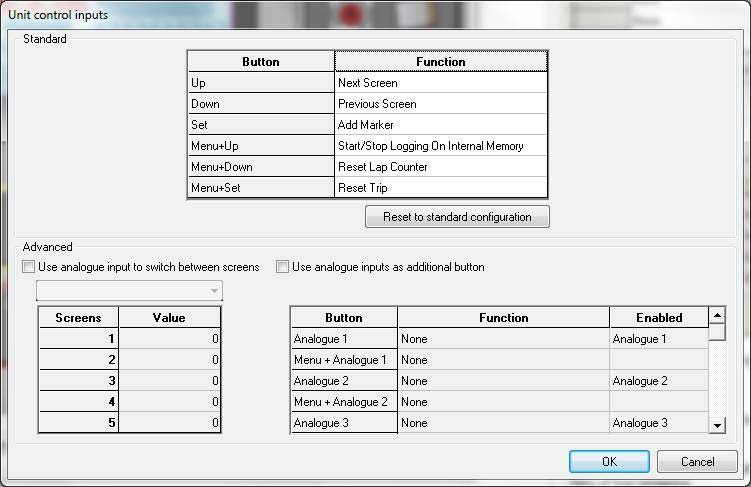The height and width of the screenshot is (487, 751).
Task: Select the Next Screen function cell
Action: point(440,83)
